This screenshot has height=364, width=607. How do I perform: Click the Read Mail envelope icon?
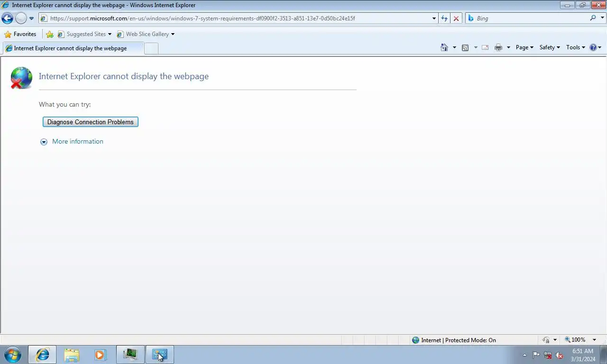(x=485, y=47)
